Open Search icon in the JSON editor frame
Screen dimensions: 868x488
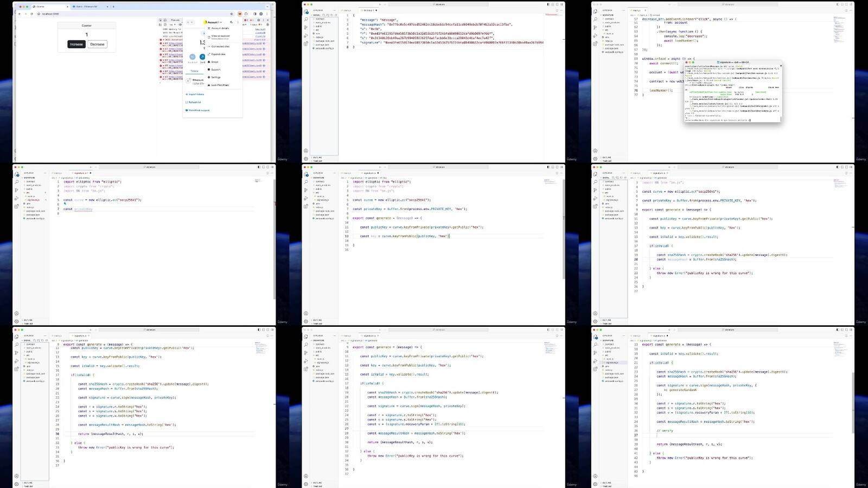(306, 20)
